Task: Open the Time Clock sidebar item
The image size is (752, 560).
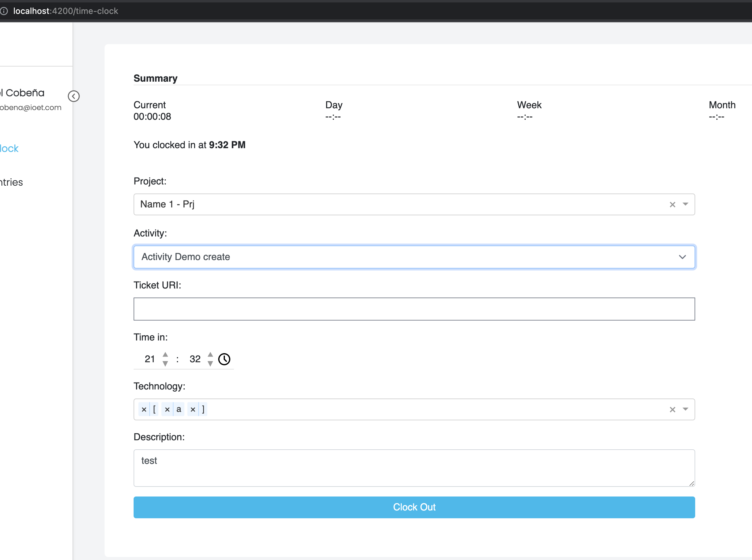Action: point(9,148)
